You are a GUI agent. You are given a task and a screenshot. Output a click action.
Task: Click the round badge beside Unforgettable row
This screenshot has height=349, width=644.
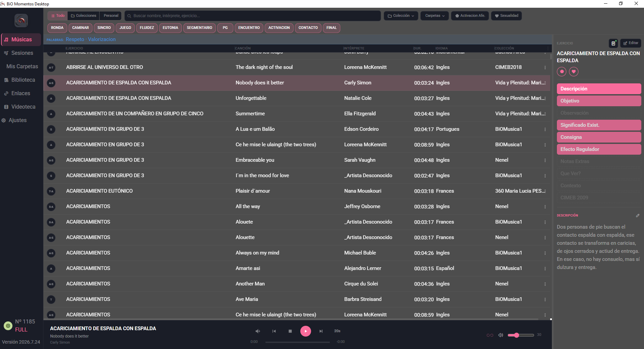coord(51,99)
